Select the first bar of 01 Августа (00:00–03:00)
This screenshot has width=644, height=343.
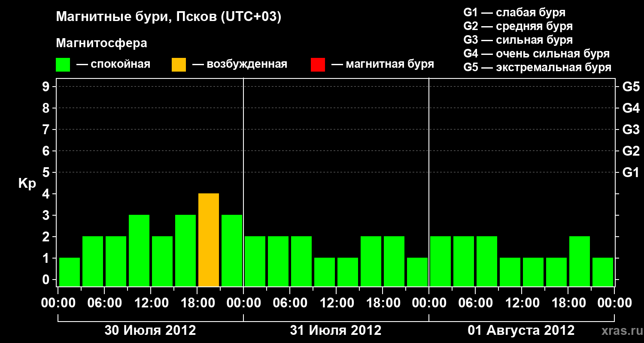(x=440, y=262)
